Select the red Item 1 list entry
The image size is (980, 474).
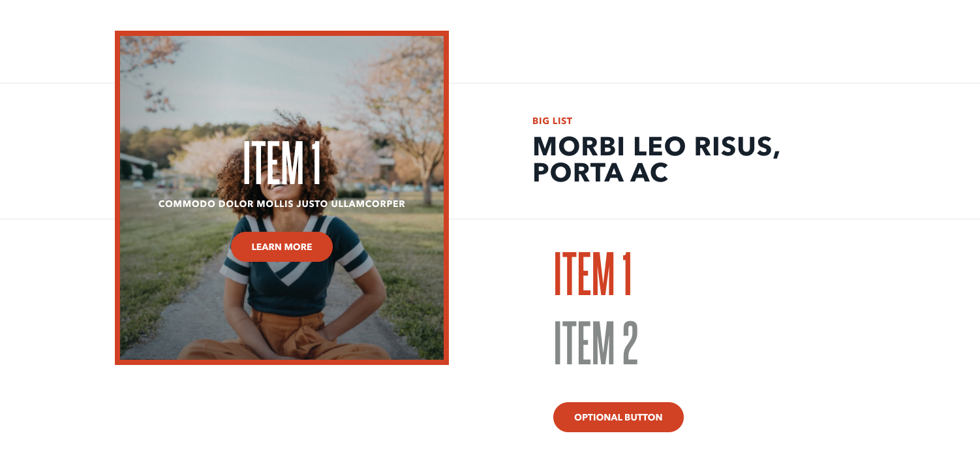(x=593, y=274)
